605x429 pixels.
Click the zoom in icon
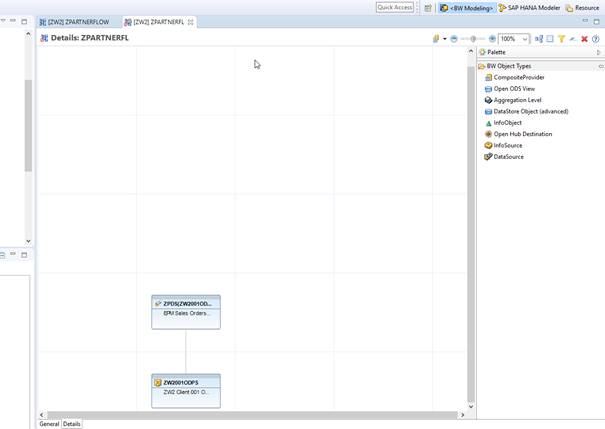pyautogui.click(x=492, y=39)
